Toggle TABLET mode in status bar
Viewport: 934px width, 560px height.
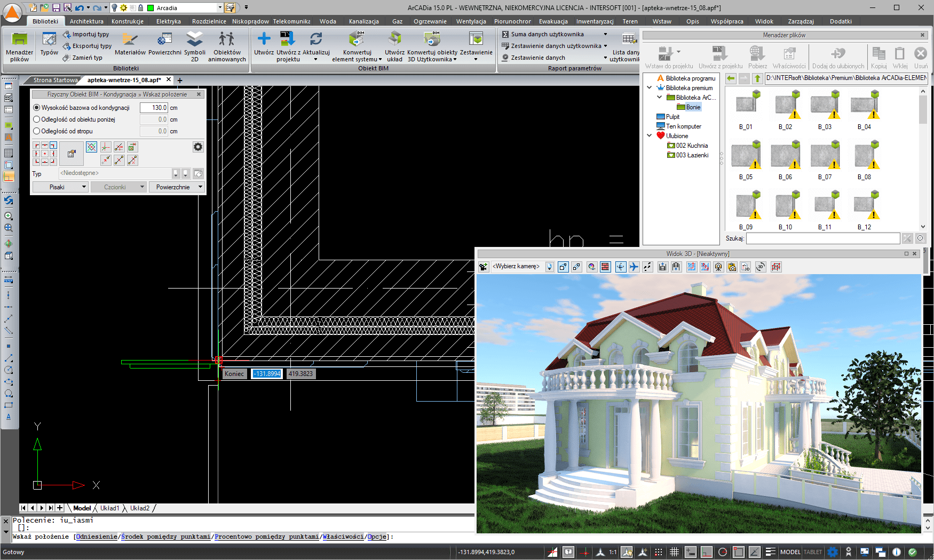[x=812, y=552]
